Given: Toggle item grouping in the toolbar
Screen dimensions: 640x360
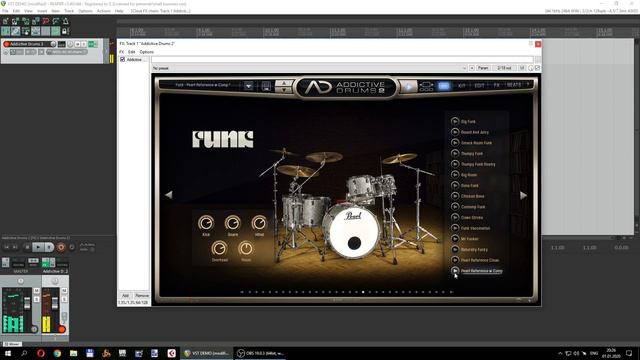Looking at the screenshot, I should (16, 31).
